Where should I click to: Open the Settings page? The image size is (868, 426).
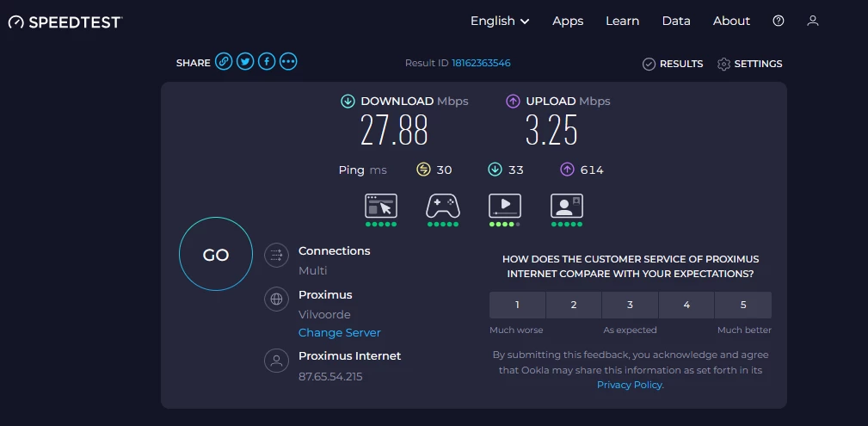[749, 64]
